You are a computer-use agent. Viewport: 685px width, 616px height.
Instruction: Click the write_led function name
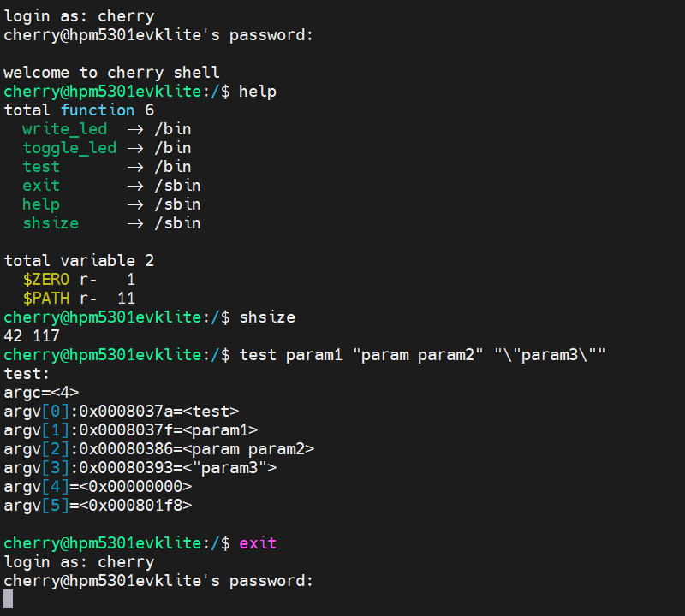[65, 129]
